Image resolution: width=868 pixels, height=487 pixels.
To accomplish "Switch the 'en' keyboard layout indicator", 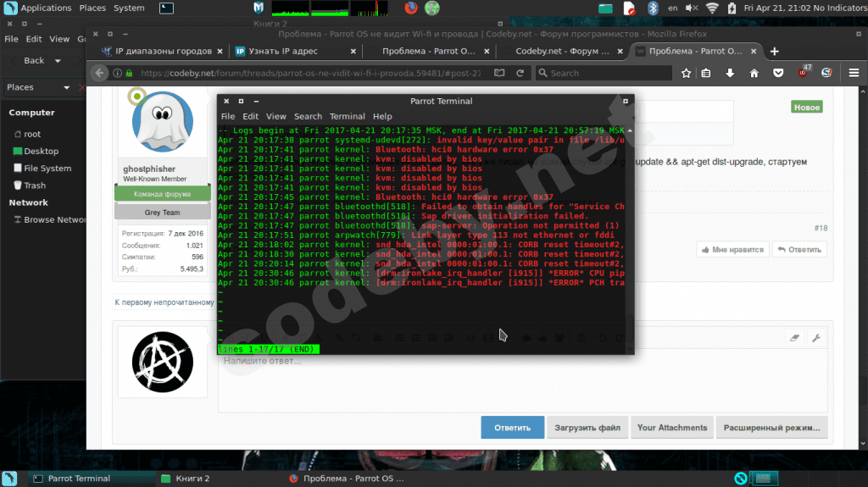I will tap(672, 8).
